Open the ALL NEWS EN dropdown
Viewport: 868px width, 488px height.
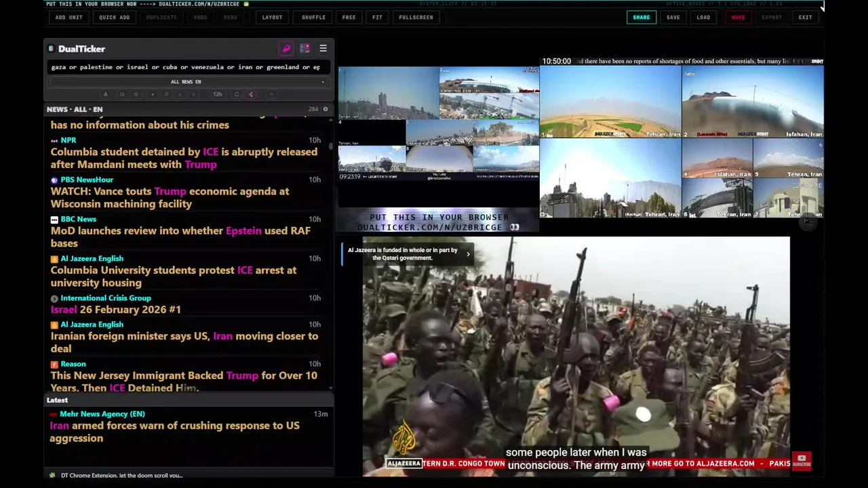click(x=186, y=82)
